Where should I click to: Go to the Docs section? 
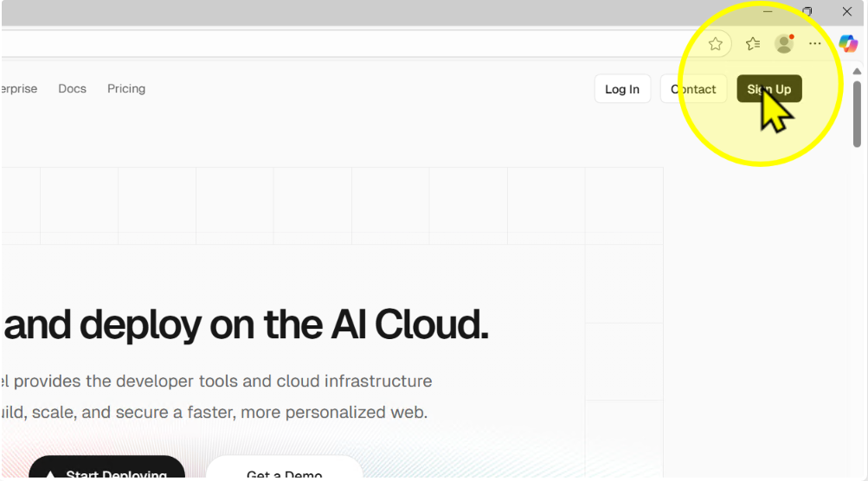(72, 88)
